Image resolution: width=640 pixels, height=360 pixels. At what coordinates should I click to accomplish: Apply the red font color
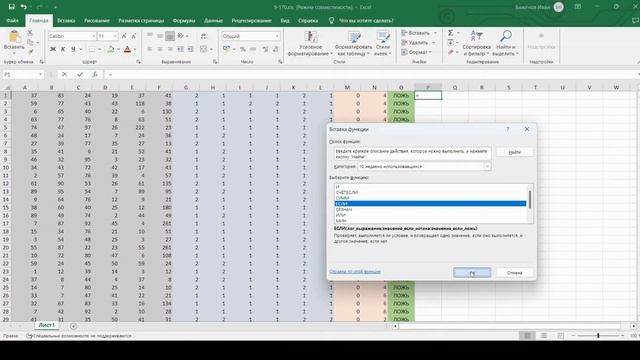127,49
